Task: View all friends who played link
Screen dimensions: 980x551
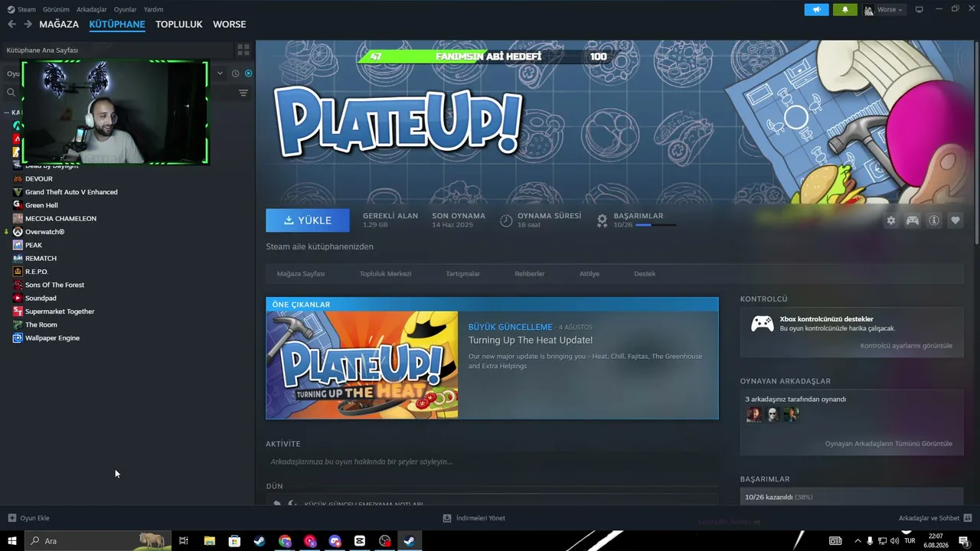Action: point(889,444)
